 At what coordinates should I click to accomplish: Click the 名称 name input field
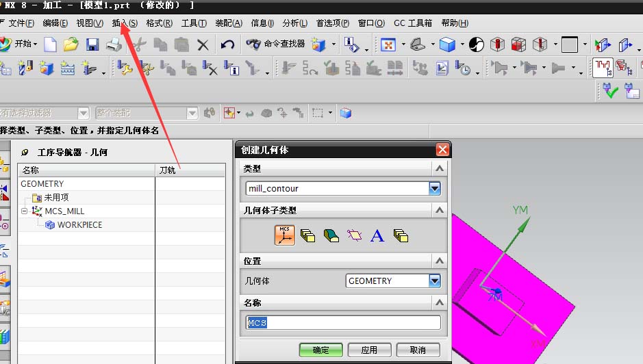[x=343, y=322]
